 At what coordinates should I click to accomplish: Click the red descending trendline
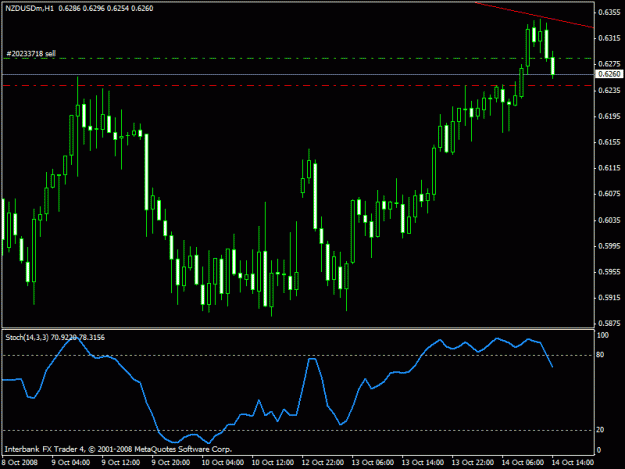click(x=534, y=15)
